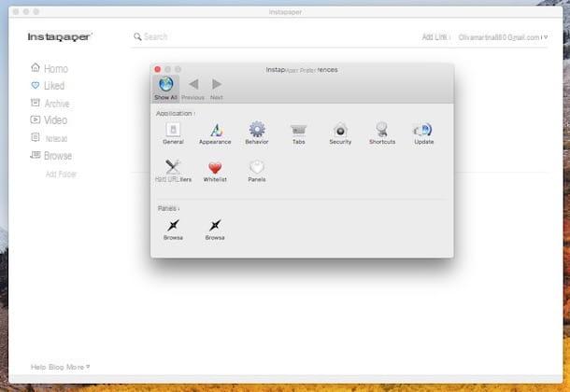Click the search magnifier icon
This screenshot has width=570, height=392.
pyautogui.click(x=137, y=36)
